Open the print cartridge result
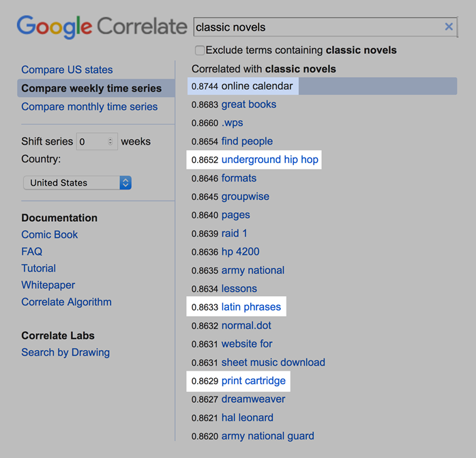The height and width of the screenshot is (458, 476). click(254, 381)
